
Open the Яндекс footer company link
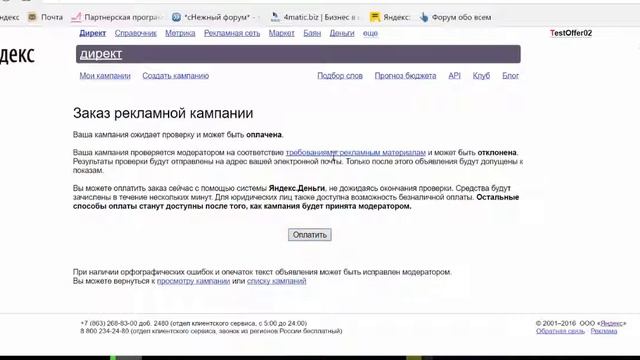click(x=611, y=323)
